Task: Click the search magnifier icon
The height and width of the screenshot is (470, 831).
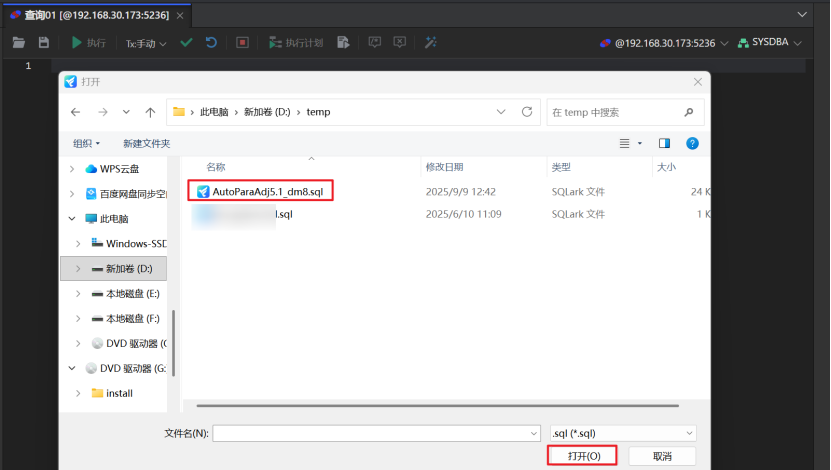Action: coord(689,112)
